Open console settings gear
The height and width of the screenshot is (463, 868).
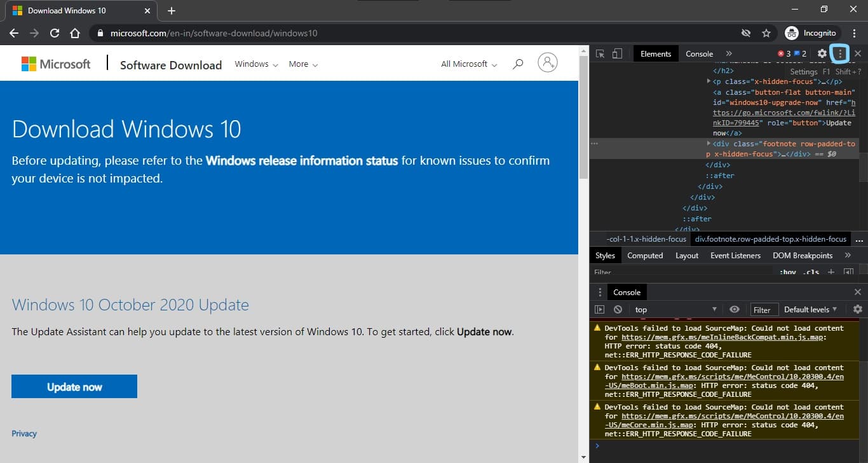click(858, 310)
